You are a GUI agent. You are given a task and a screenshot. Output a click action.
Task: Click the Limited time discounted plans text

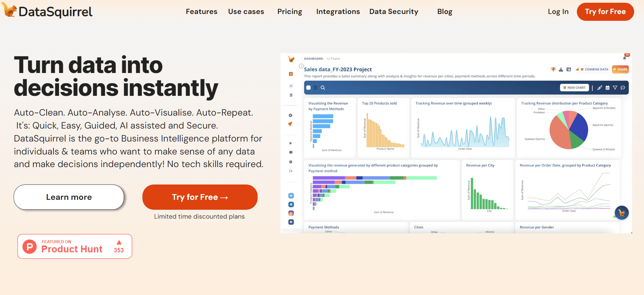(x=199, y=217)
